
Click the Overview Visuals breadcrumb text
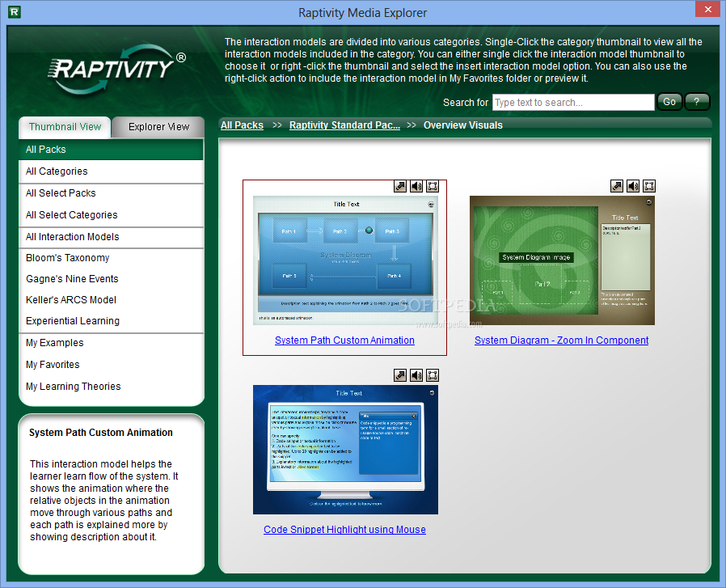[463, 125]
